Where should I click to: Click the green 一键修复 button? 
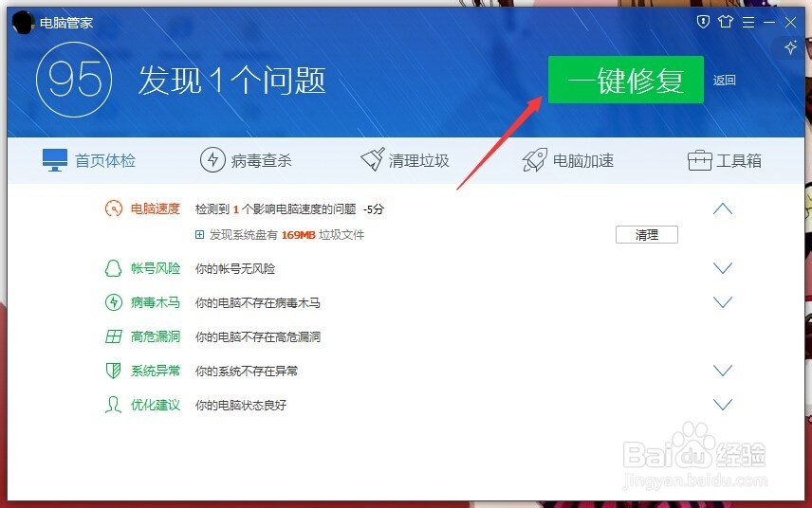[x=625, y=80]
